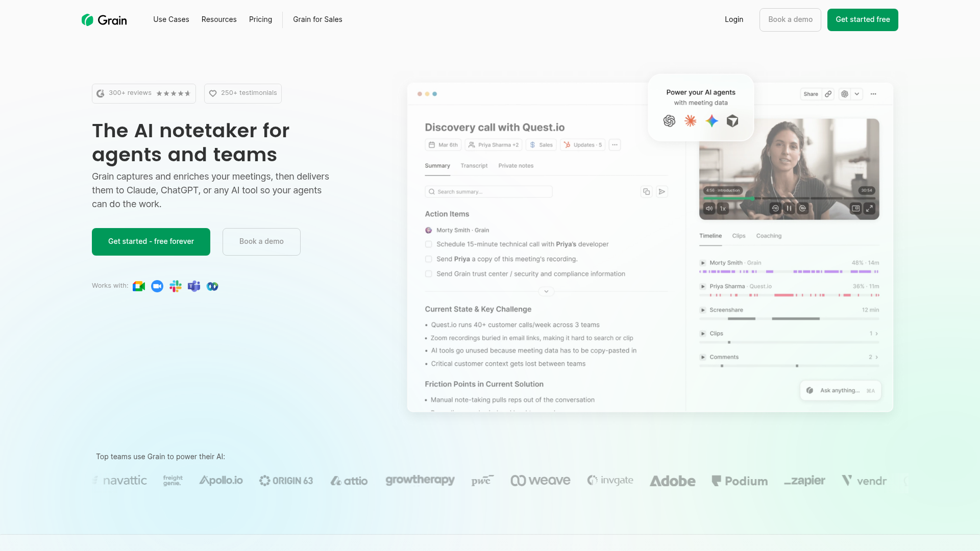Open the Use Cases menu
The width and height of the screenshot is (980, 551).
(x=171, y=19)
